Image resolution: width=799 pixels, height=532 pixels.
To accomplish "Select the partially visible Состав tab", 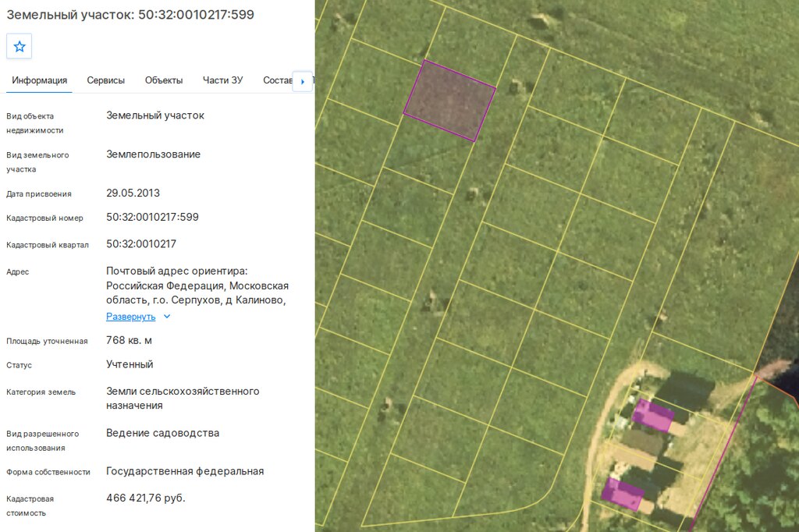I will tap(277, 80).
